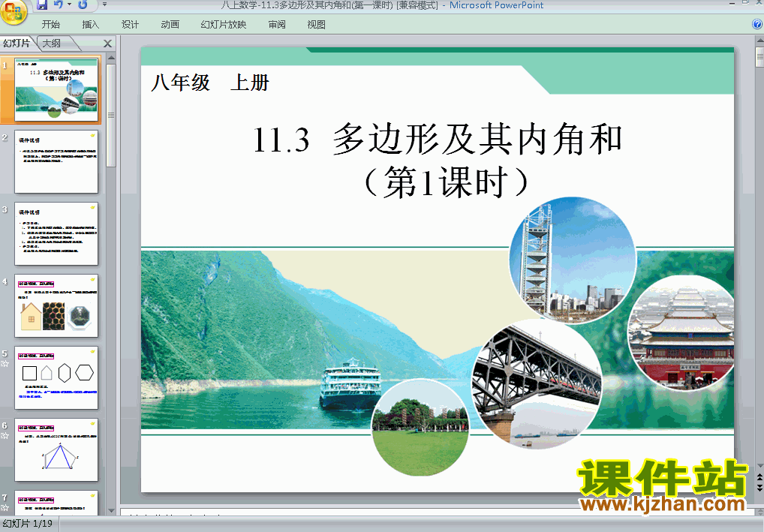Click the thumbnail pane scrollbar thumb
764x532 pixels.
pos(111,116)
